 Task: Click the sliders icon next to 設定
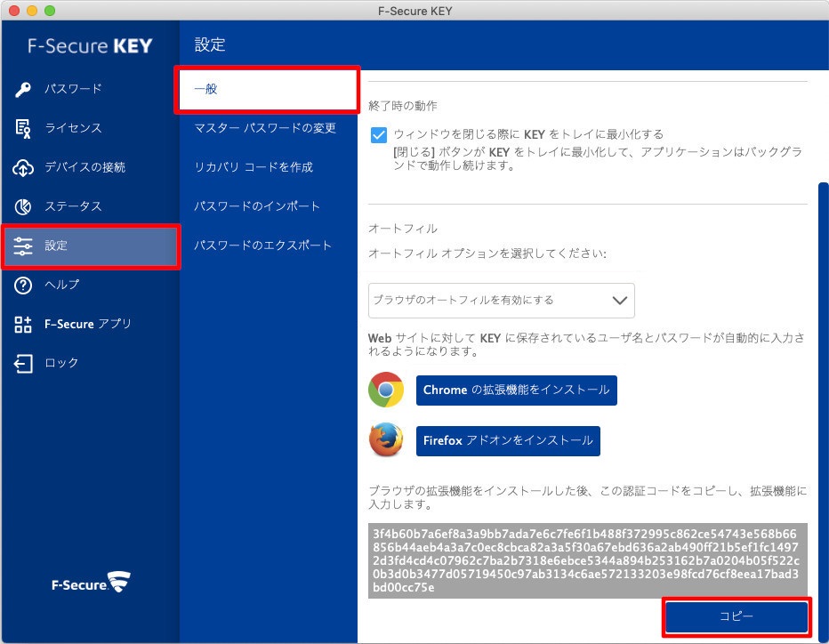pos(24,246)
